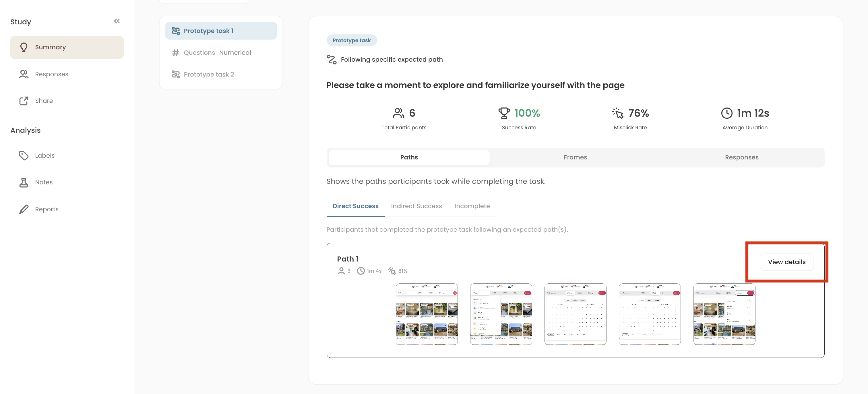The height and width of the screenshot is (394, 868).
Task: Click the Prototype task badge
Action: click(351, 40)
